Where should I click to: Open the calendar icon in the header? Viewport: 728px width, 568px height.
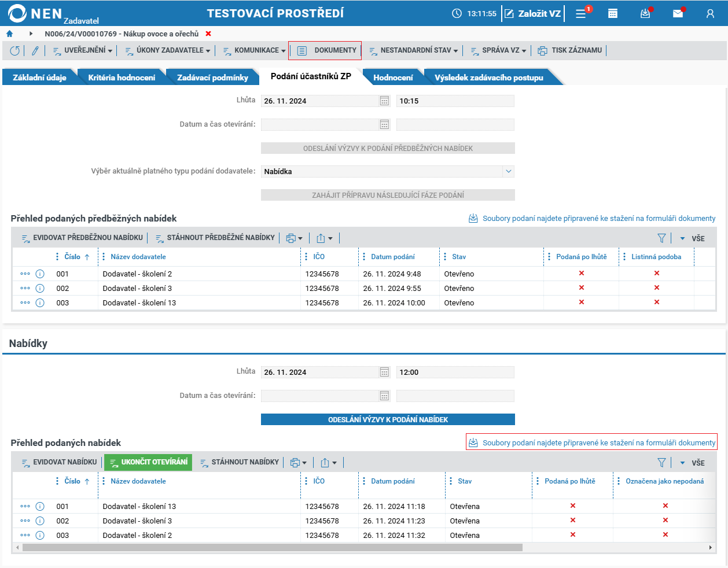613,13
